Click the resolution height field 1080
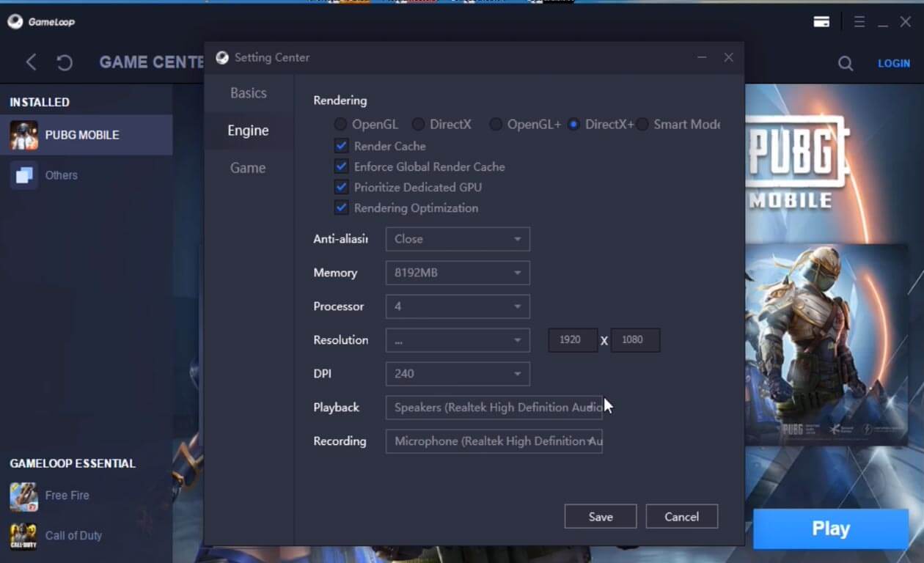 point(635,340)
